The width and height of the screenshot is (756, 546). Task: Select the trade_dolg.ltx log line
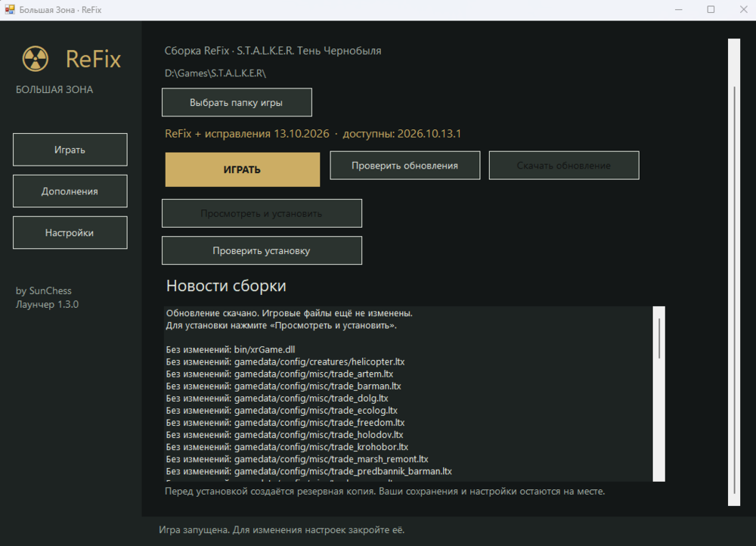pyautogui.click(x=277, y=398)
